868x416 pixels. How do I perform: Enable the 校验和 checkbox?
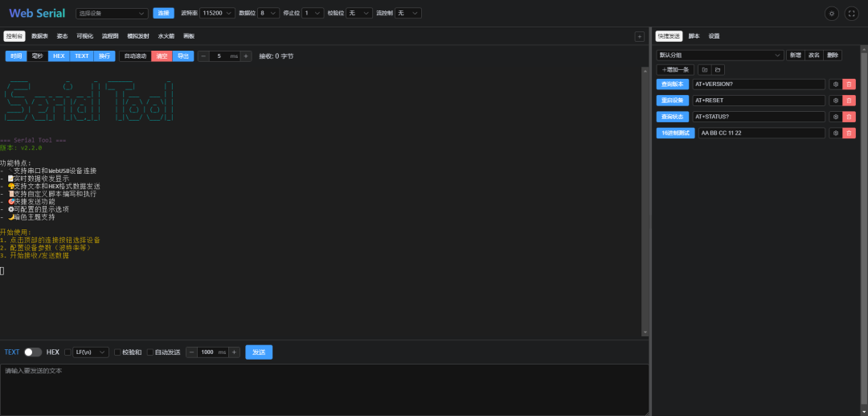tap(117, 352)
